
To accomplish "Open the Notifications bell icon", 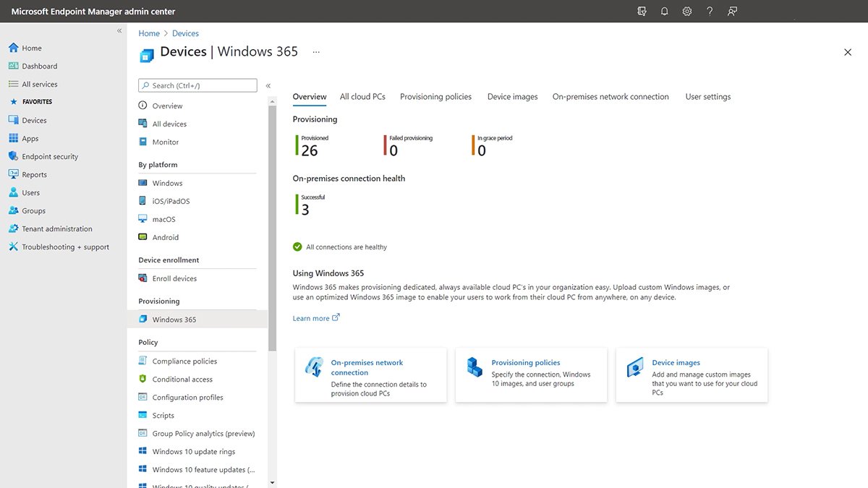I will (x=664, y=11).
